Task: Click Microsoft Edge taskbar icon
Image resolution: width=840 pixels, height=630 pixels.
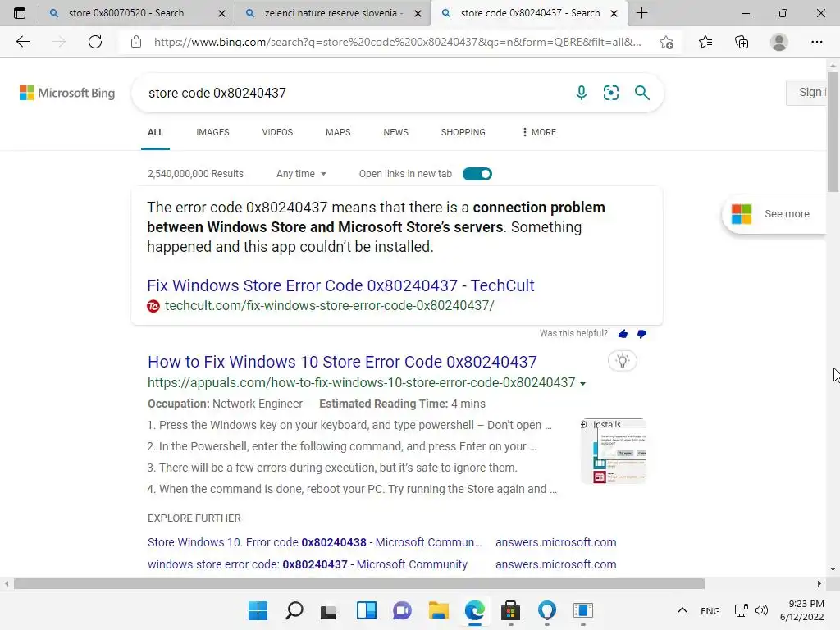Action: (475, 610)
